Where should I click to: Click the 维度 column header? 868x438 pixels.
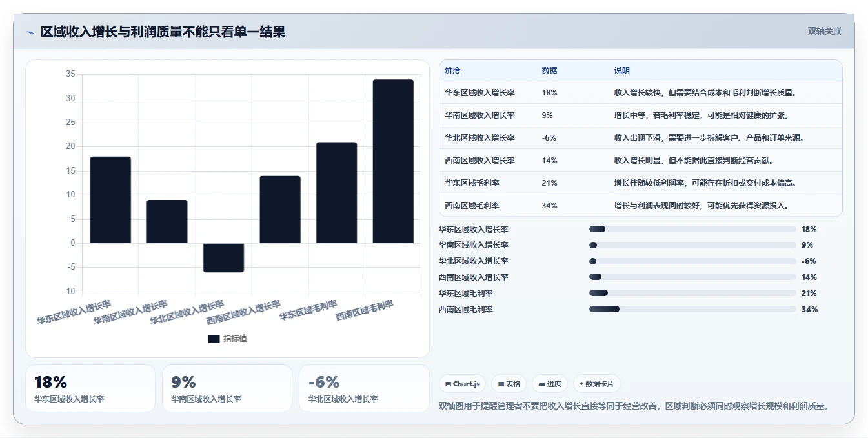[453, 71]
